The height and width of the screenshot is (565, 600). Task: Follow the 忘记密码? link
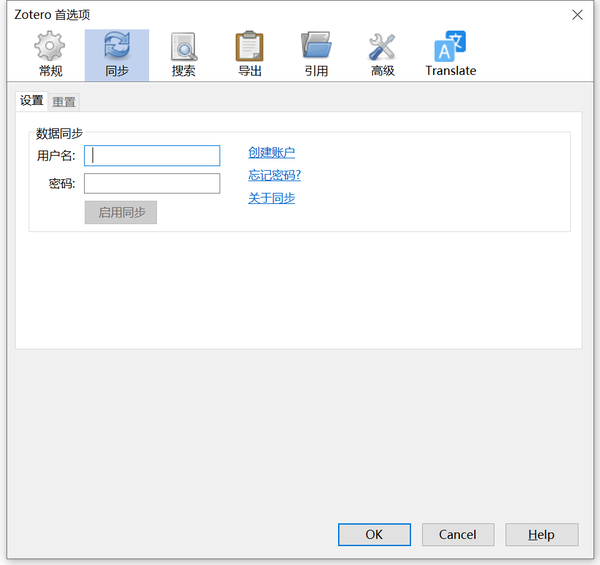(x=274, y=175)
